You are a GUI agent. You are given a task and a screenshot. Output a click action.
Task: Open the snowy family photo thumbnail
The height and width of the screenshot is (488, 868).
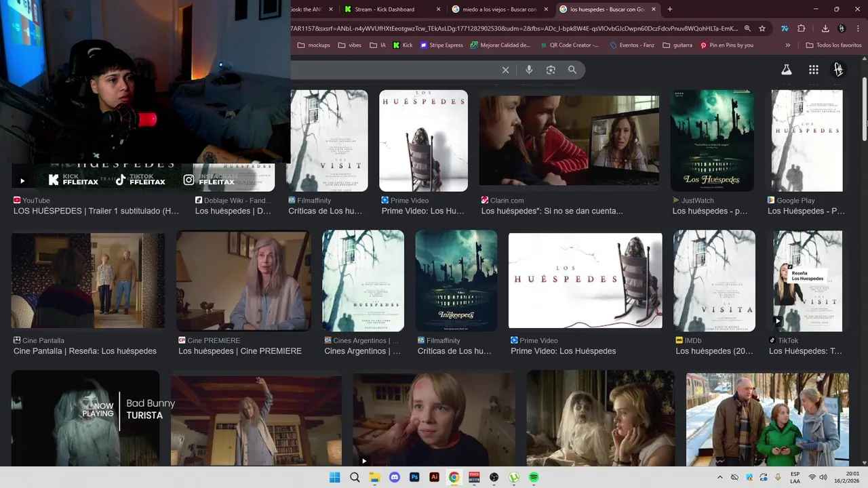[x=768, y=419]
